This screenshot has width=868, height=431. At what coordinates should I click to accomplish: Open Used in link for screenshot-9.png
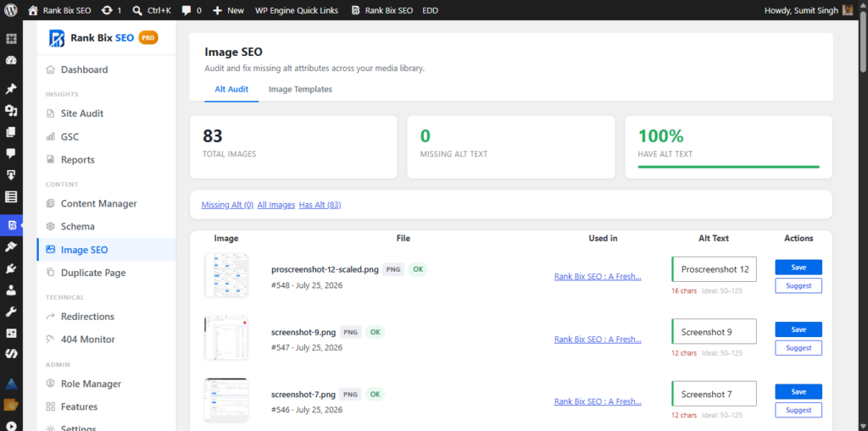click(598, 340)
